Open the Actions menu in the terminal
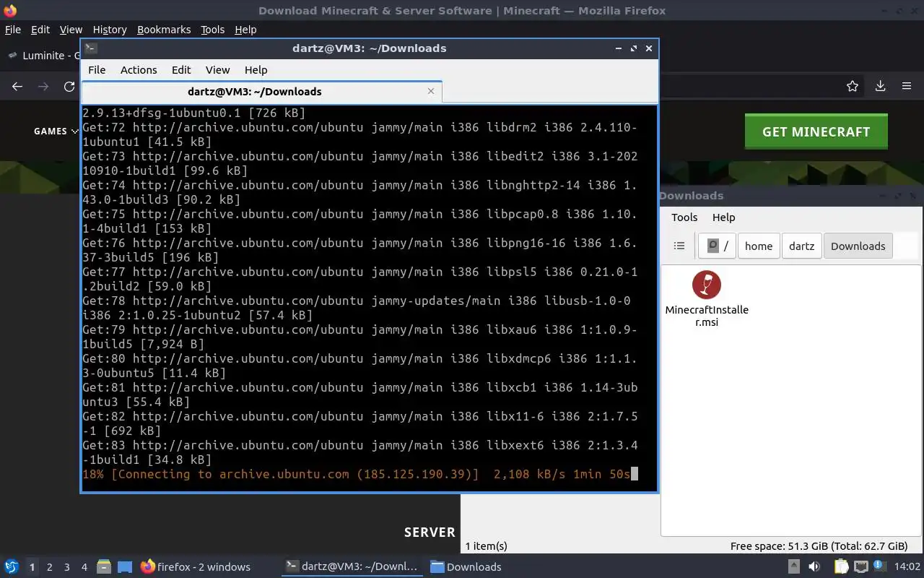This screenshot has width=924, height=578. click(139, 70)
